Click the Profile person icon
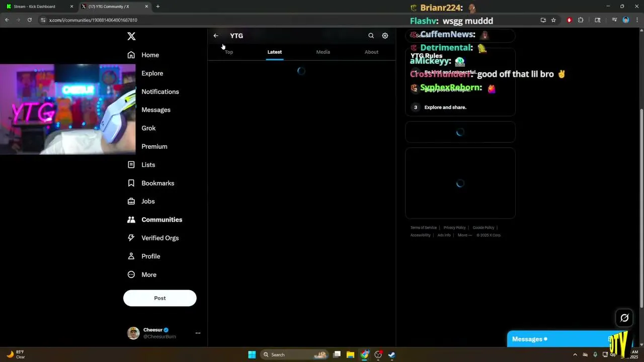The image size is (644, 362). click(131, 256)
